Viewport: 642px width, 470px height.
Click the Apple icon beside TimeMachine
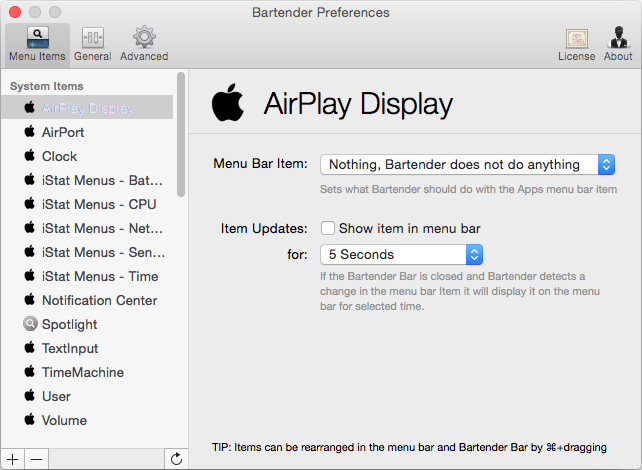29,371
